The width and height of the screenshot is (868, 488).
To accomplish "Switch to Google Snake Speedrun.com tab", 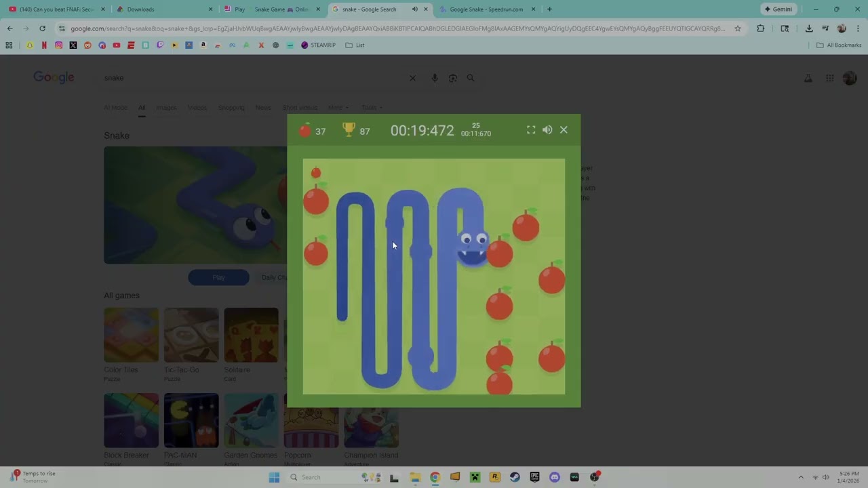I will click(x=486, y=9).
